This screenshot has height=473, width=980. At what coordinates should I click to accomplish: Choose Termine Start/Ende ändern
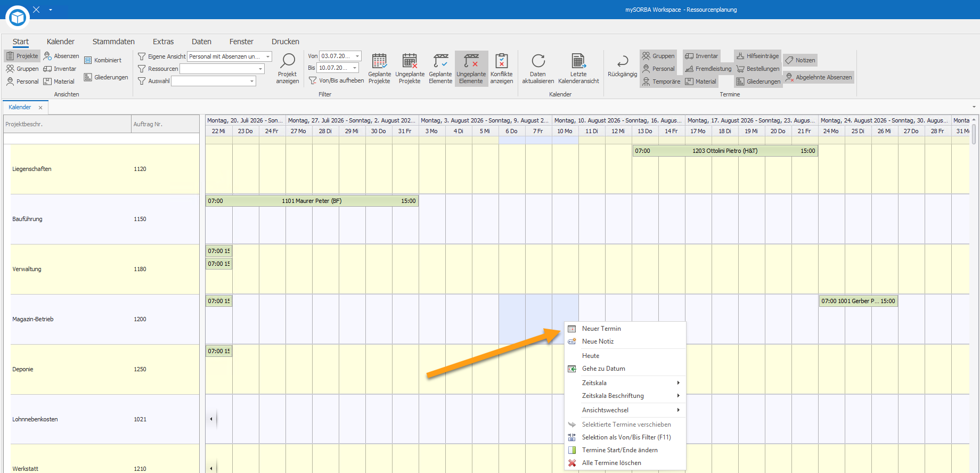pos(625,450)
